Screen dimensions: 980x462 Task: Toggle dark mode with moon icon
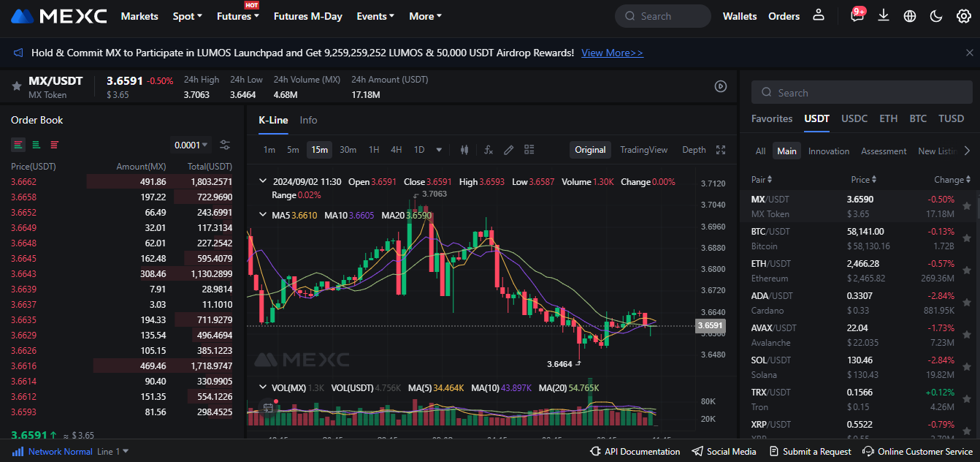point(937,16)
